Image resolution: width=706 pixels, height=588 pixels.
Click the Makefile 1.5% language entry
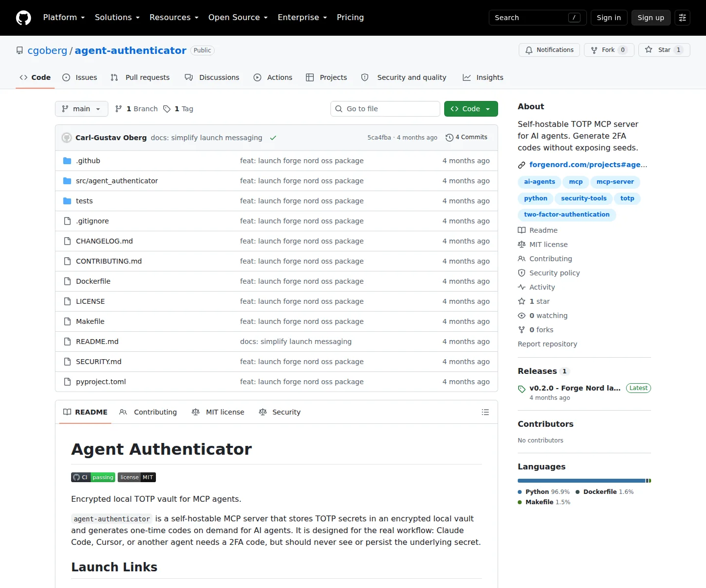(544, 502)
